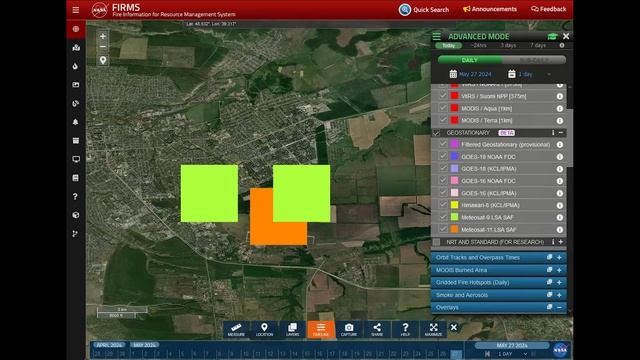Screen dimensions: 640x360
Task: Toggle MODIS / Terra checkbox
Action: click(443, 120)
